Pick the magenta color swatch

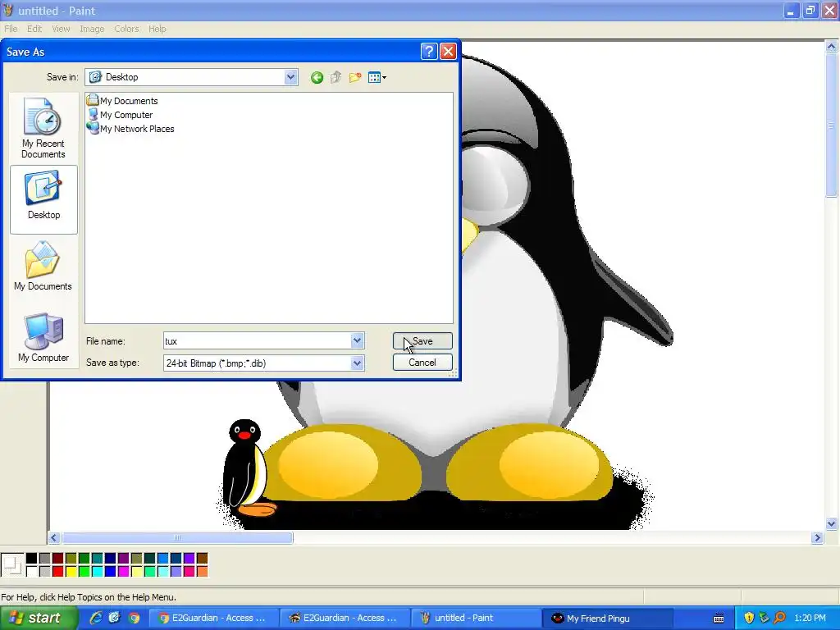(x=123, y=572)
